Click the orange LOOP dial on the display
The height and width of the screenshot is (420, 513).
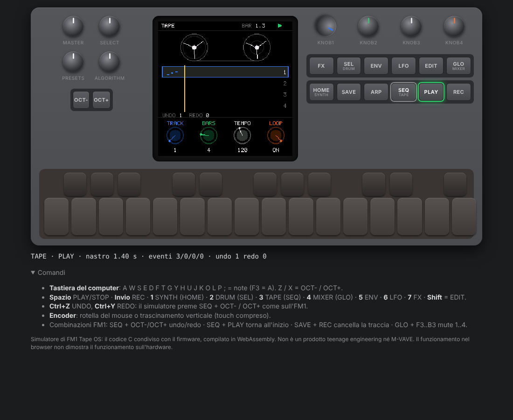click(x=276, y=135)
